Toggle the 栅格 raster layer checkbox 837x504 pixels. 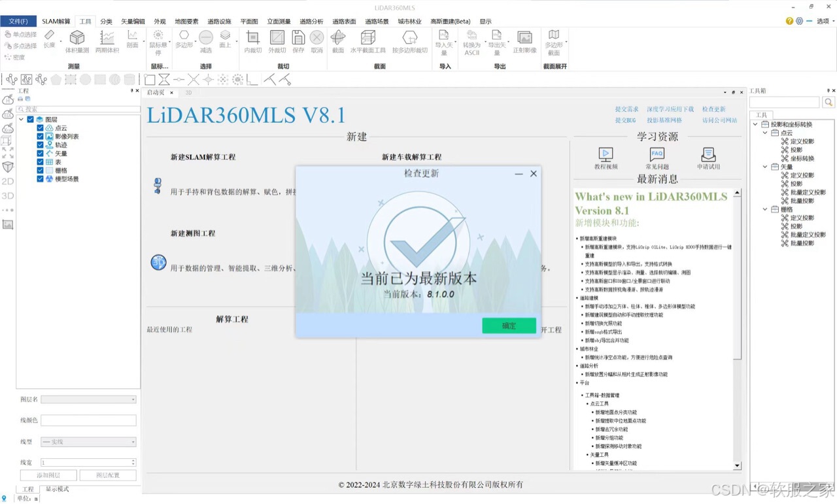(41, 171)
